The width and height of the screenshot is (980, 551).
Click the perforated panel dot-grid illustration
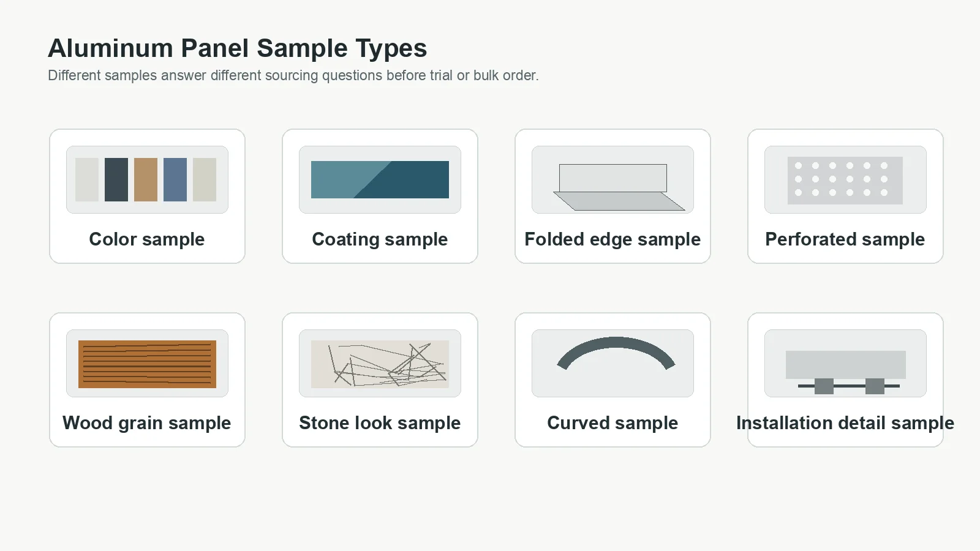(845, 180)
